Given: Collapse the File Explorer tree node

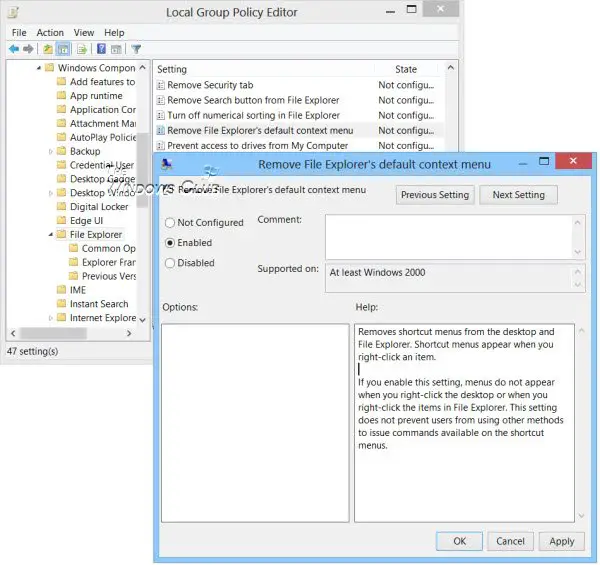Looking at the screenshot, I should 51,234.
